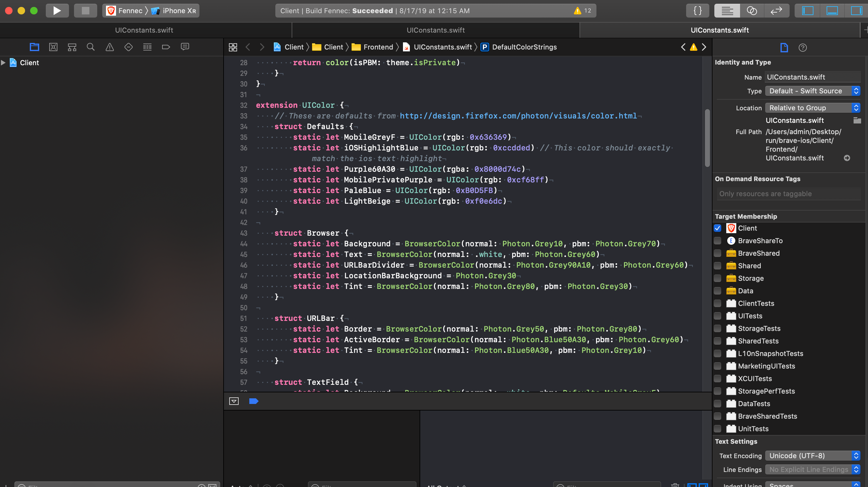The width and height of the screenshot is (868, 487).
Task: Open the breakpoint navigator
Action: [166, 47]
